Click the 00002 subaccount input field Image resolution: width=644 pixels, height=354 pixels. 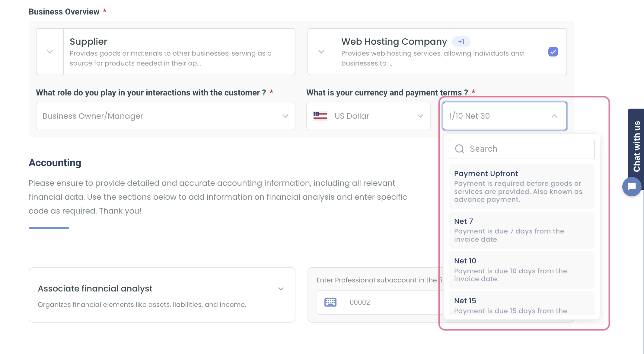click(377, 302)
